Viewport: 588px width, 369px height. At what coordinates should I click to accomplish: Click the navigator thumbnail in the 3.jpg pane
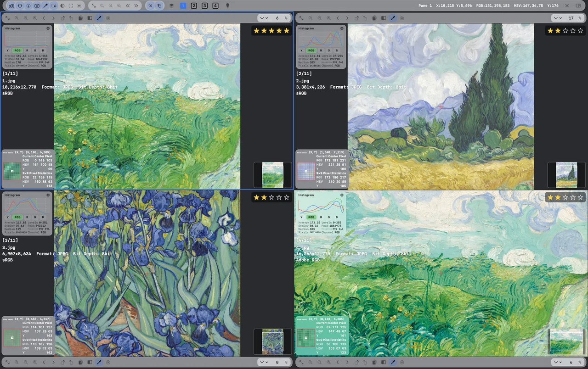[273, 341]
